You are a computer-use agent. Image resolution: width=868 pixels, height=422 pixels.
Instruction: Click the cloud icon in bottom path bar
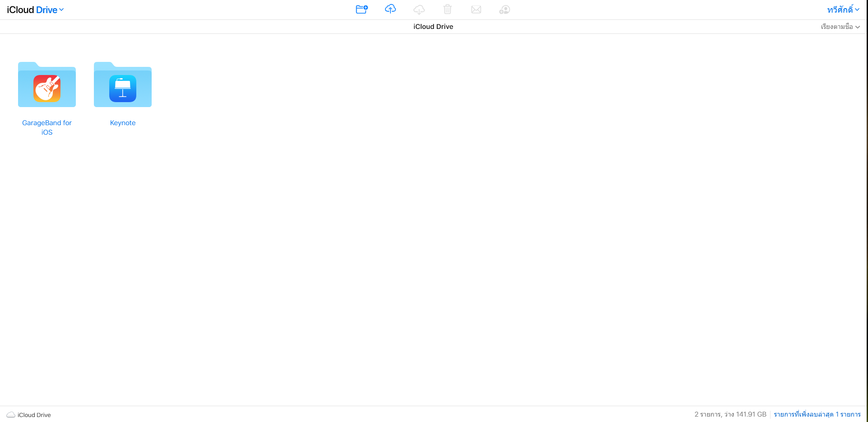[x=11, y=415]
